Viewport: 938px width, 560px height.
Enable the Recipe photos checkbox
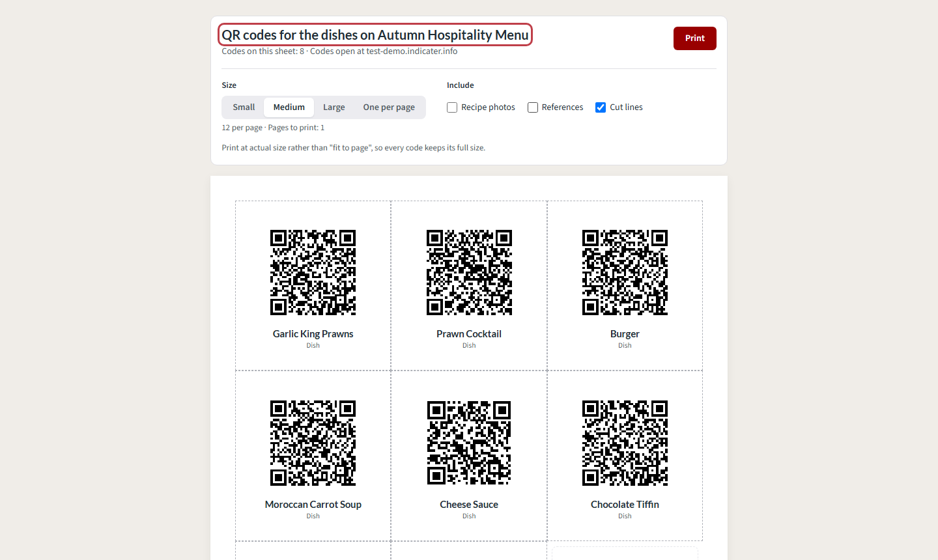[x=452, y=107]
